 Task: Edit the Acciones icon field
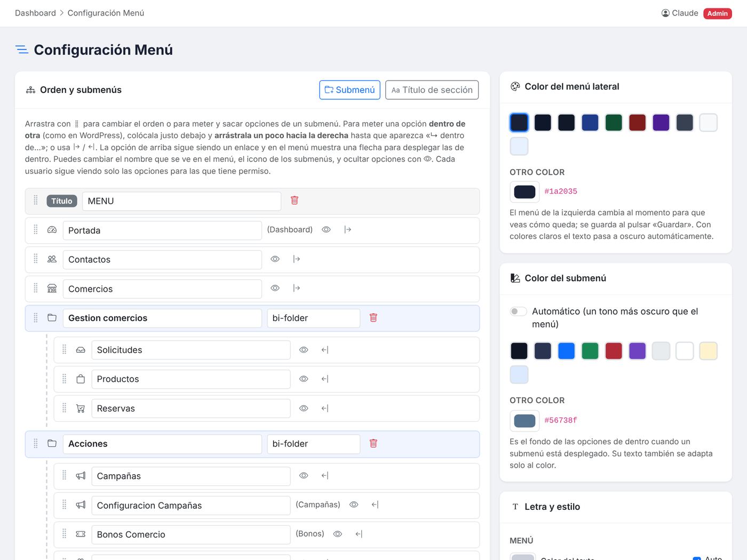coord(314,444)
